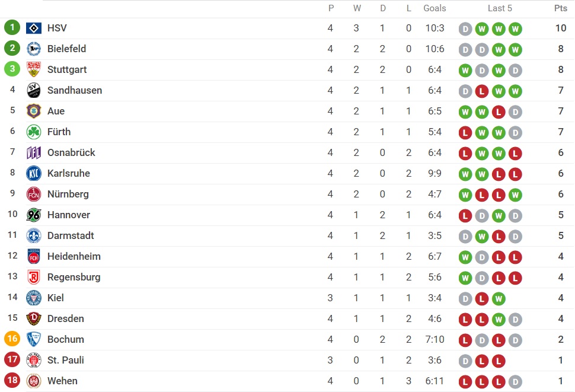This screenshot has height=392, width=575.
Task: Click the red position 18 badge
Action: (x=12, y=380)
